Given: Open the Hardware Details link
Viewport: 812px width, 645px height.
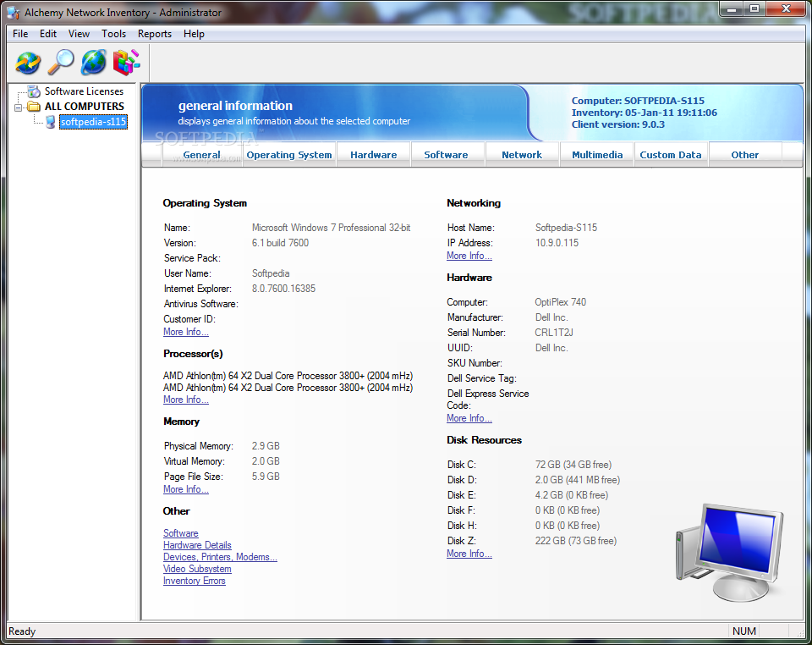Looking at the screenshot, I should pyautogui.click(x=197, y=545).
